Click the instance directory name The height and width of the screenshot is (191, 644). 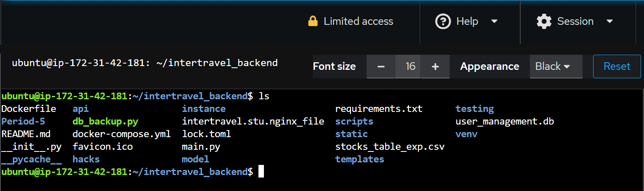204,109
